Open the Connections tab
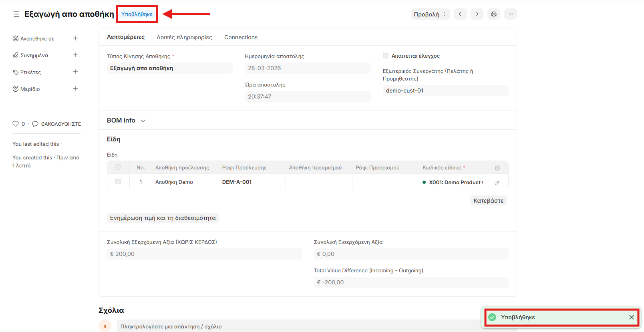Viewport: 644px width, 332px height. [x=241, y=37]
